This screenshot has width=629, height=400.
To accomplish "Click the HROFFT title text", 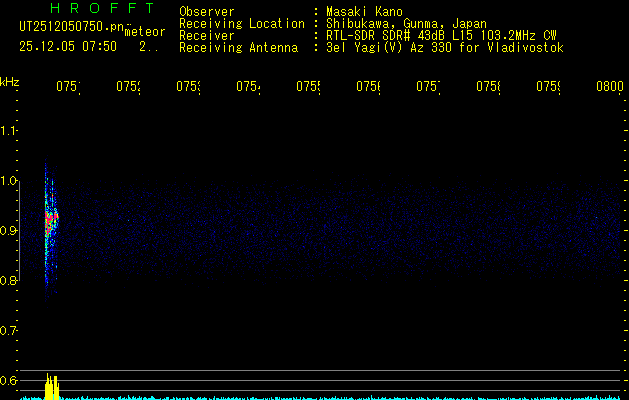I will (x=103, y=8).
